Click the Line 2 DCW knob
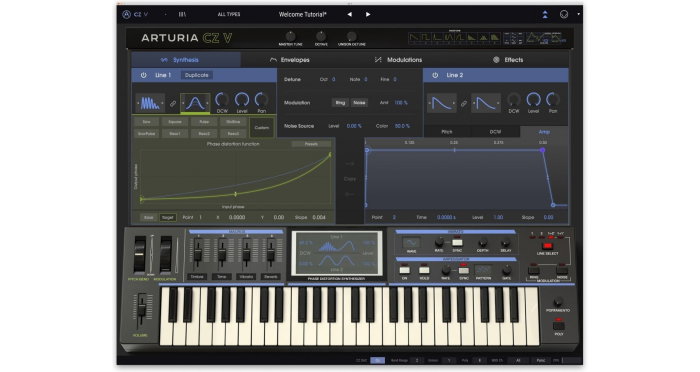The height and width of the screenshot is (372, 700). pyautogui.click(x=514, y=100)
